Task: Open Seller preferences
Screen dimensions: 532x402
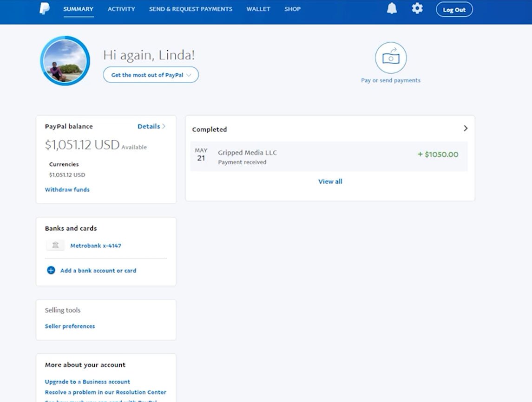Action: click(70, 326)
